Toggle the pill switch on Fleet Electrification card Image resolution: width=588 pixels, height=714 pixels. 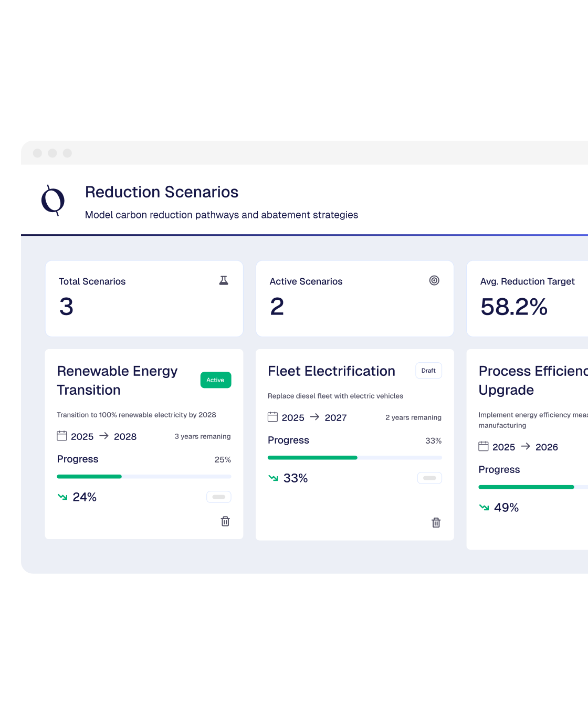point(429,478)
